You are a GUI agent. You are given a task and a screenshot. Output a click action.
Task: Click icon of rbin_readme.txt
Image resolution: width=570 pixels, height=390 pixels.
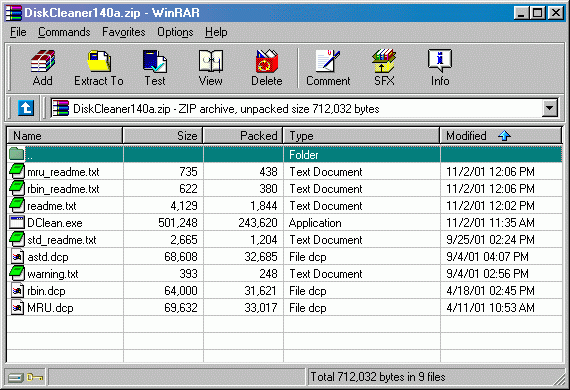pos(17,189)
